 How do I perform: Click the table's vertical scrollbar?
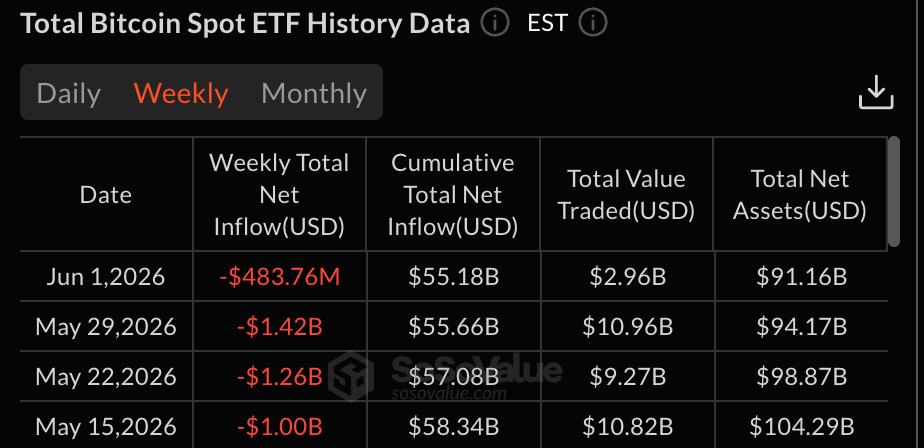(894, 192)
